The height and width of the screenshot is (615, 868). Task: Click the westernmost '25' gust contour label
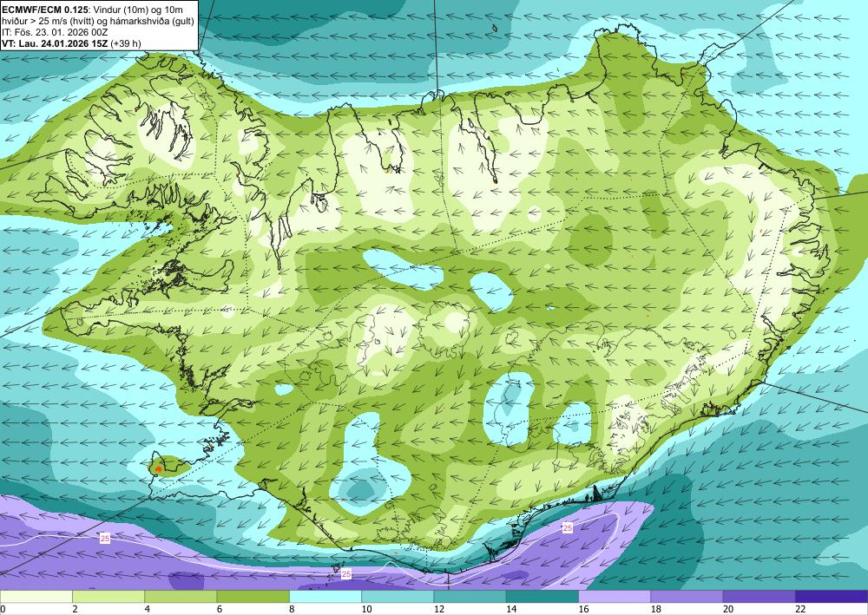[x=105, y=538]
